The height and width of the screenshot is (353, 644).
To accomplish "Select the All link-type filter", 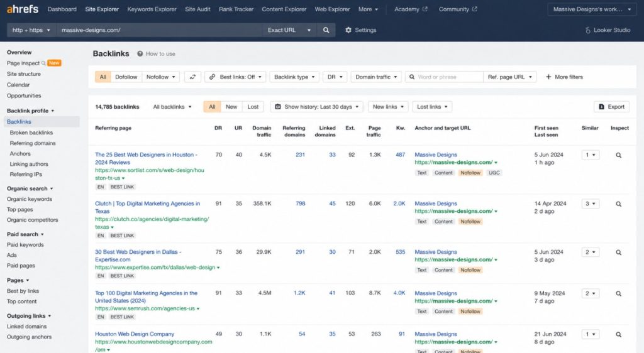I will [103, 77].
